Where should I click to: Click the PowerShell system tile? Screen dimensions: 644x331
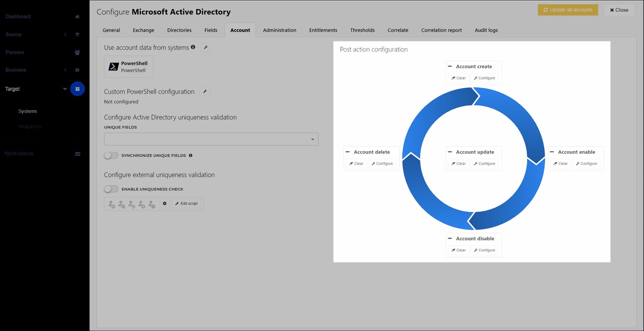128,67
